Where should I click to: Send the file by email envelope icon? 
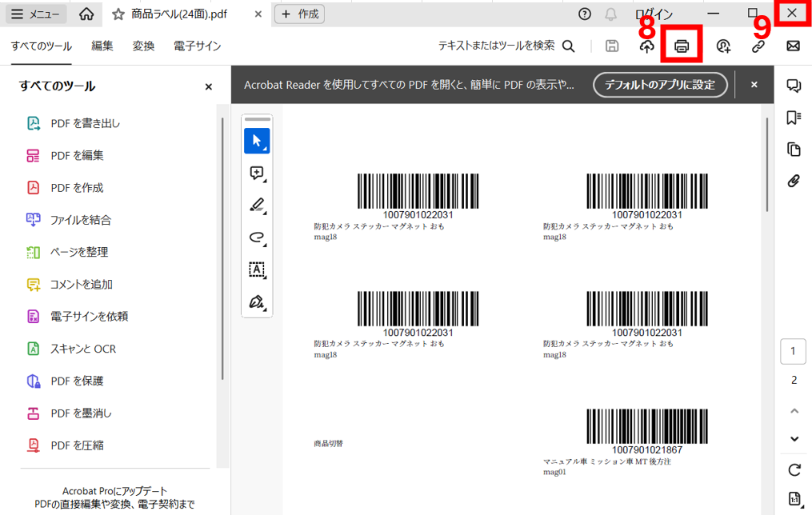pyautogui.click(x=793, y=46)
